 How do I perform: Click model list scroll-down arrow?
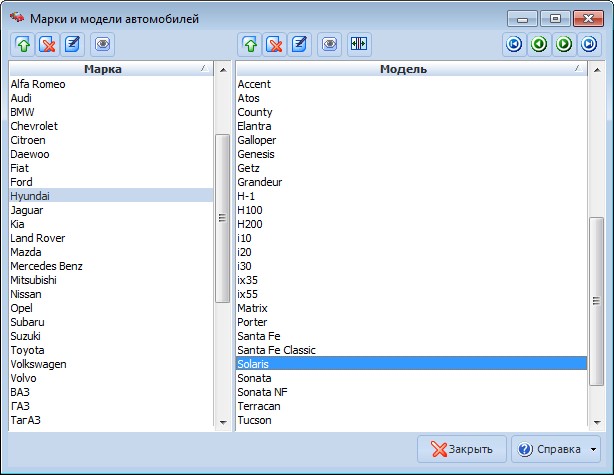(x=597, y=423)
